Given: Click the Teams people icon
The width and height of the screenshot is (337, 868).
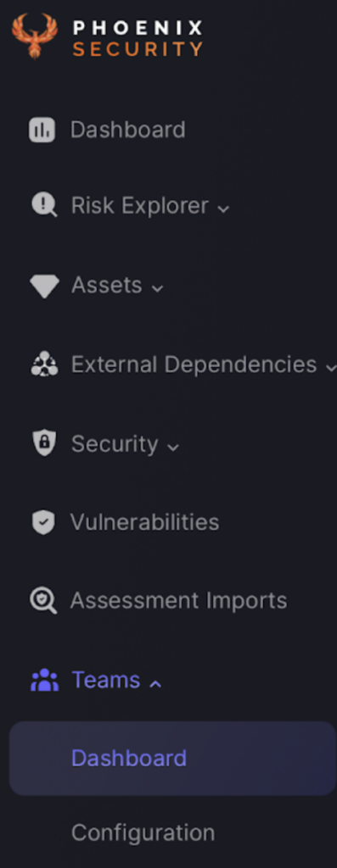Looking at the screenshot, I should click(x=44, y=680).
